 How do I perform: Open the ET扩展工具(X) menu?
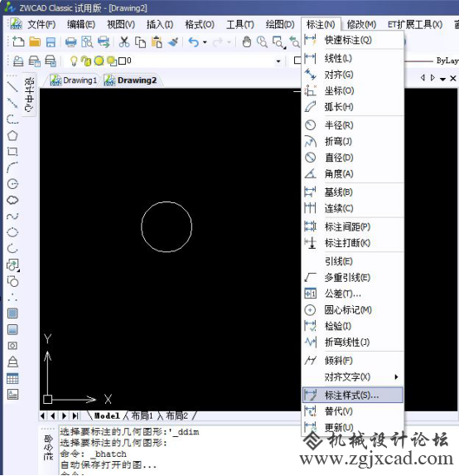pos(415,24)
